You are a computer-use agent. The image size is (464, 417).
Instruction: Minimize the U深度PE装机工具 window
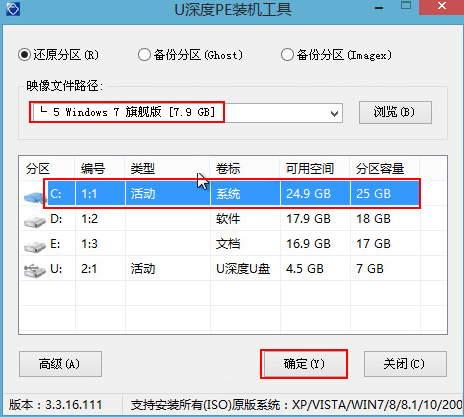[x=379, y=8]
